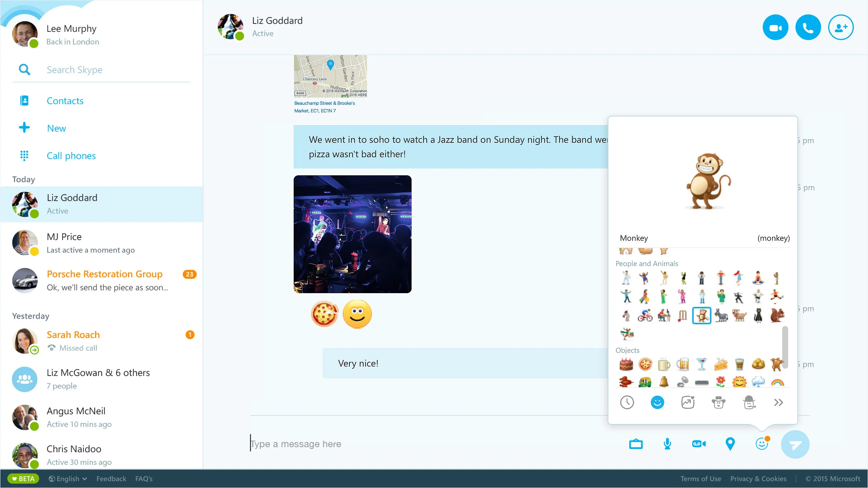Pick the donkey emoticon

(x=720, y=316)
